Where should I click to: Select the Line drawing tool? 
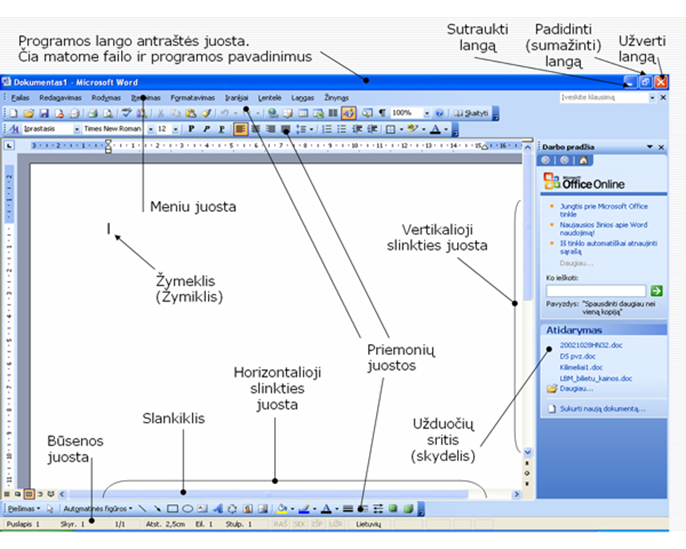pos(142,509)
